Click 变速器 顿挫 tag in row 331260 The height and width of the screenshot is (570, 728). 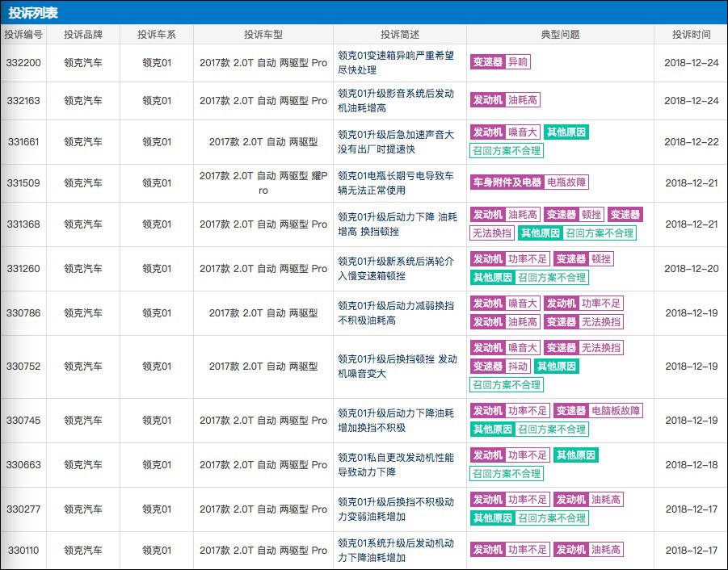coord(583,259)
